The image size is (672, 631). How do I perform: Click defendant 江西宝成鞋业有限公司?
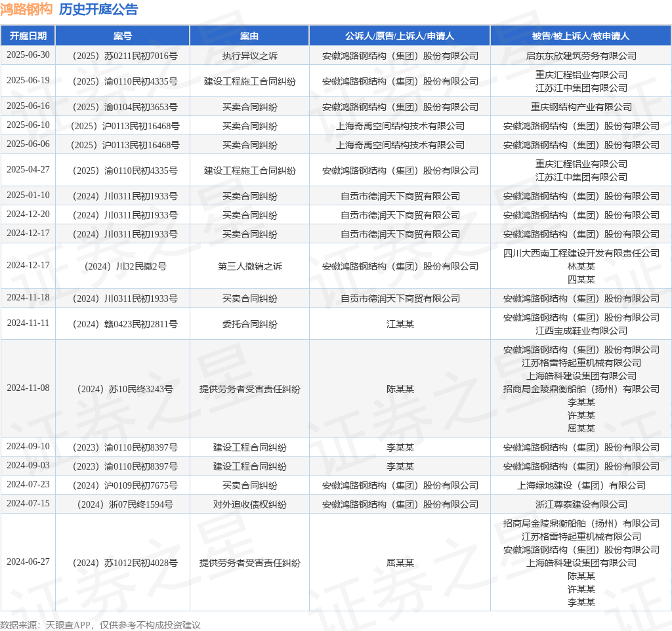coord(581,331)
